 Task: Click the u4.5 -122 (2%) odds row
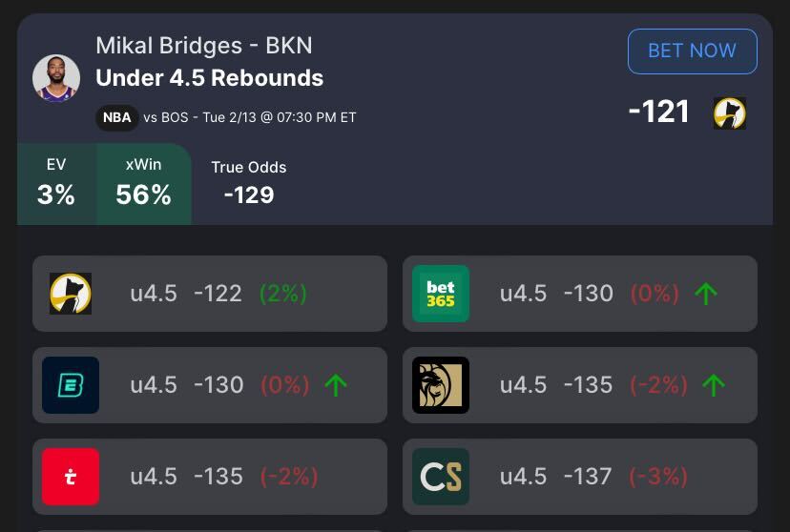218,294
